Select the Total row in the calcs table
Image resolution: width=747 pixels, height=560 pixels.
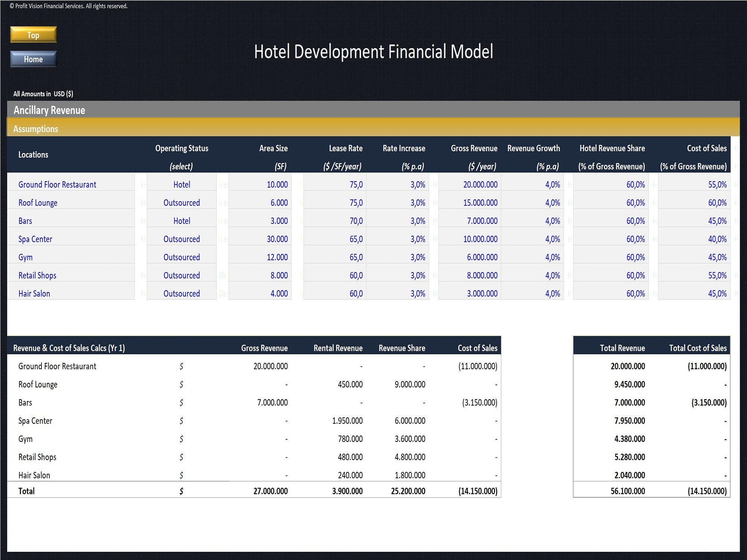point(27,491)
